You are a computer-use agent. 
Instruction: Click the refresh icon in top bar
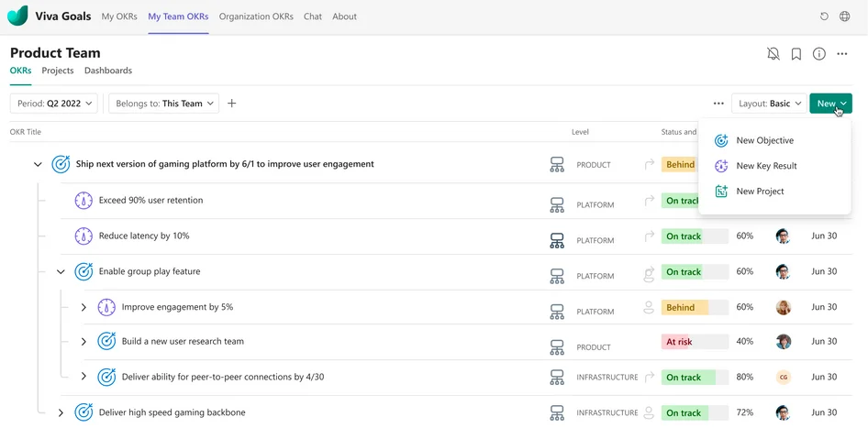point(824,16)
